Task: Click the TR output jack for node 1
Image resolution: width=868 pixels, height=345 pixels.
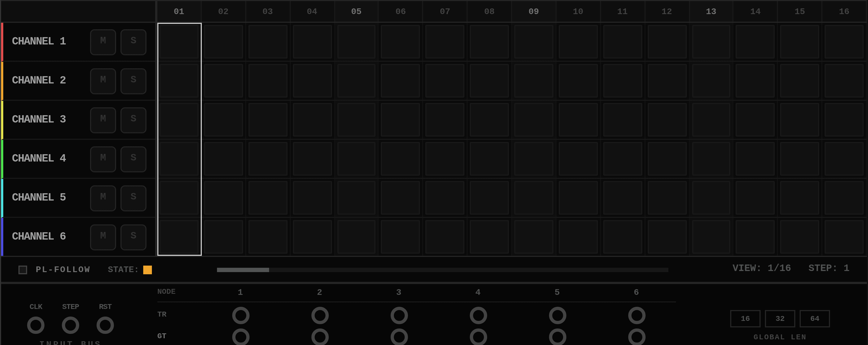Action: click(x=241, y=315)
